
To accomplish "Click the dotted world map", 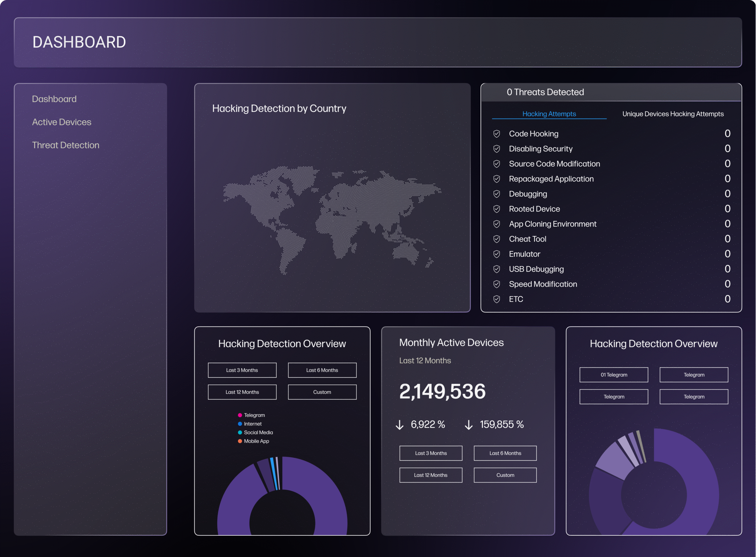I will tap(332, 220).
